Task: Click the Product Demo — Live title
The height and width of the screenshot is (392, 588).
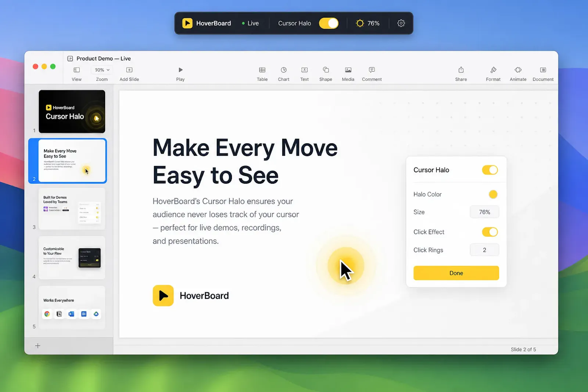Action: [x=104, y=58]
